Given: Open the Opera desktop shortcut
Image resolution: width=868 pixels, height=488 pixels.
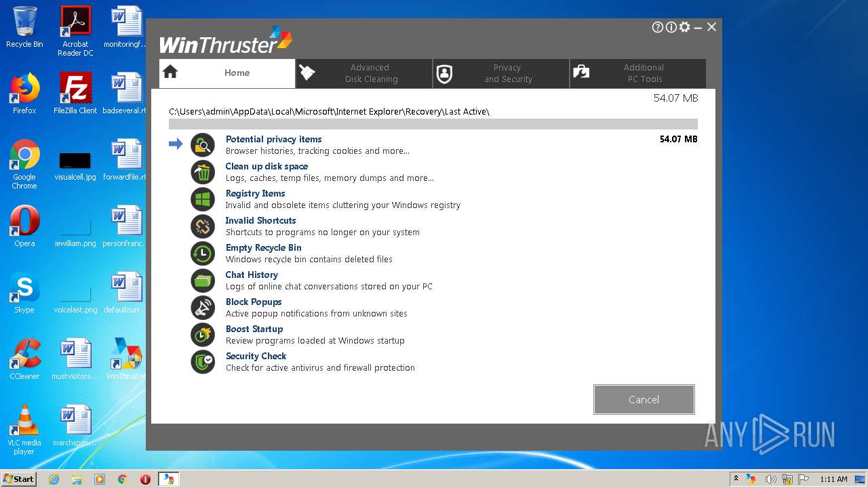Looking at the screenshot, I should (24, 226).
